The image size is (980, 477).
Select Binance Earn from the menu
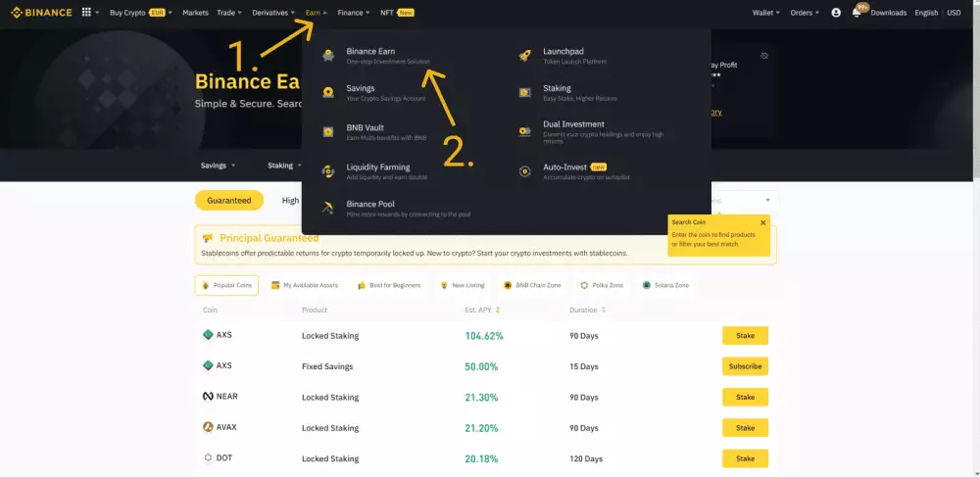coord(370,51)
